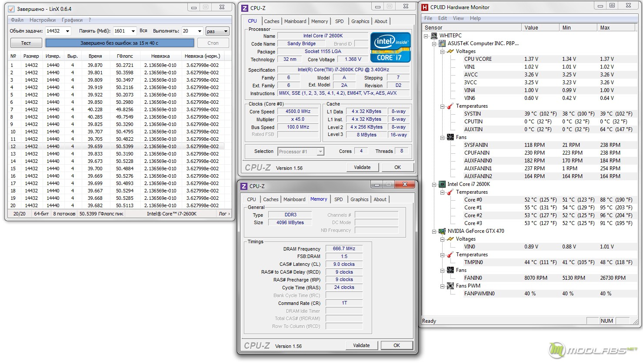643x364 pixels.
Task: Click the Intel Core i7 2600K chip icon
Action: coord(442,184)
